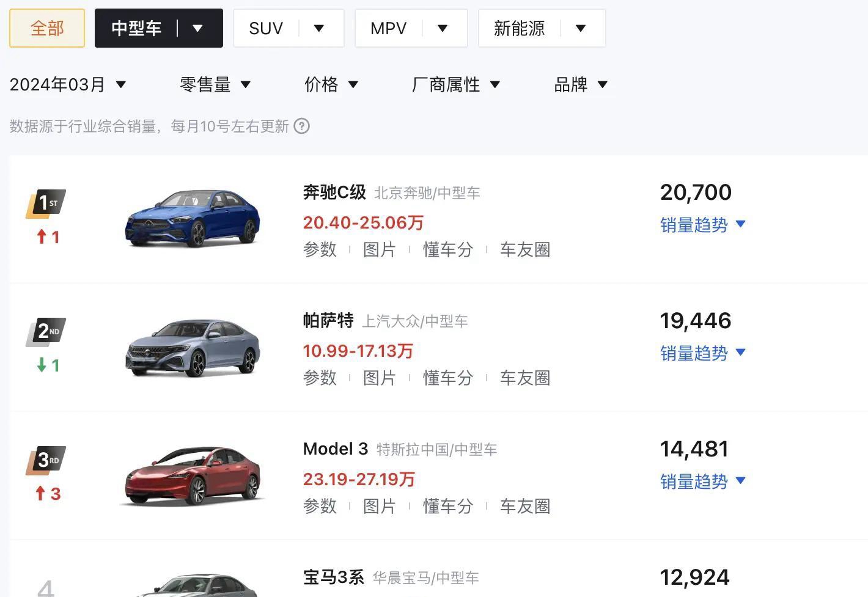
Task: Expand 销量趋势 for 奔驰C级
Action: [703, 224]
